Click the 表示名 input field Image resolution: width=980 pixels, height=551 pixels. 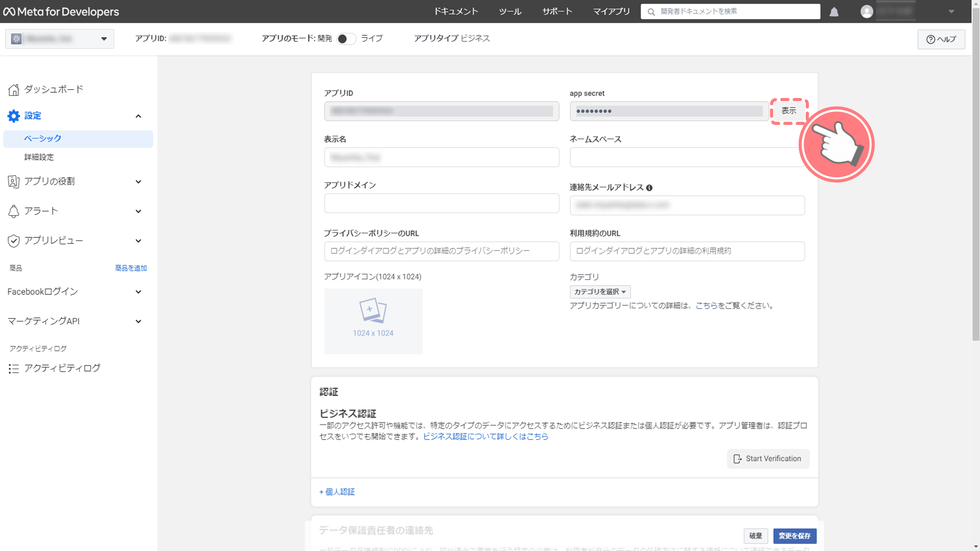pos(442,157)
